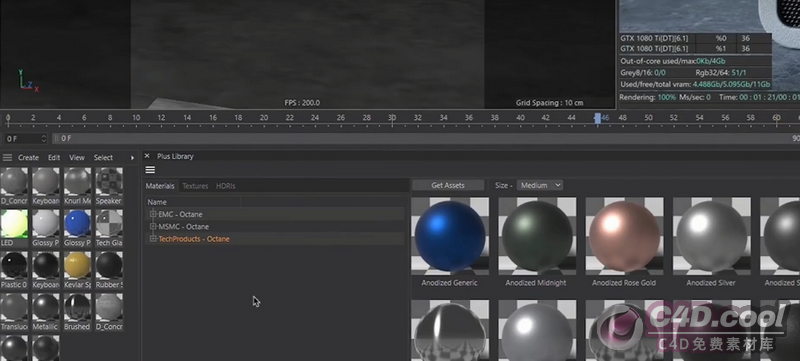Viewport: 800px width, 361px height.
Task: Select the Metallic material thumbnail
Action: coord(46,307)
